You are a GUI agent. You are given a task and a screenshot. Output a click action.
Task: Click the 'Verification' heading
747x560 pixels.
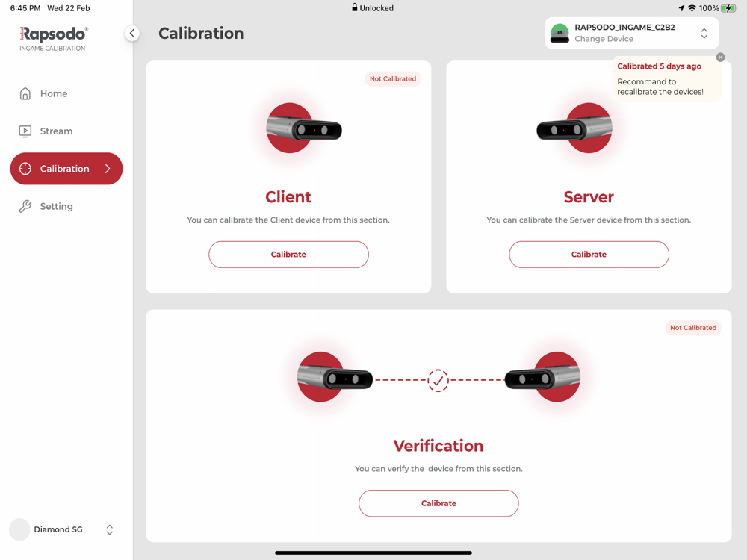click(438, 447)
